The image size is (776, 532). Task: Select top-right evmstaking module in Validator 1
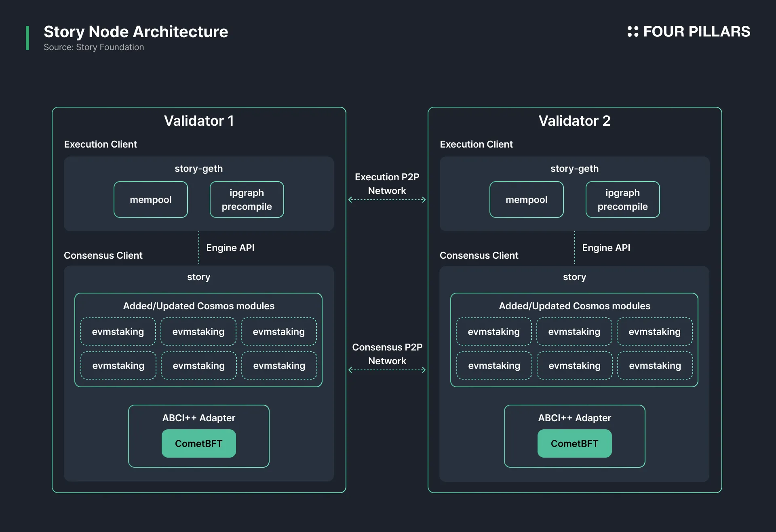279,331
